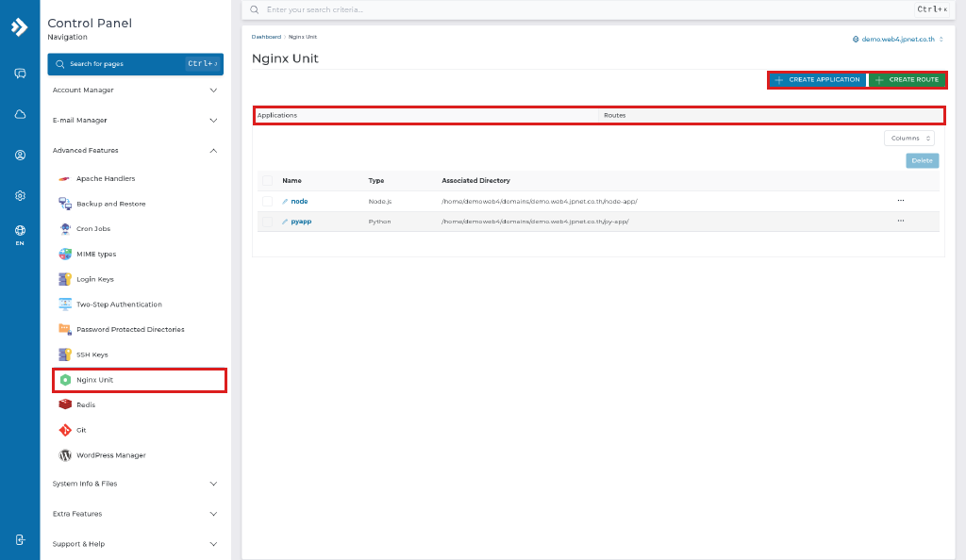The width and height of the screenshot is (966, 560).
Task: Open Apache Handlers menu item
Action: [106, 178]
